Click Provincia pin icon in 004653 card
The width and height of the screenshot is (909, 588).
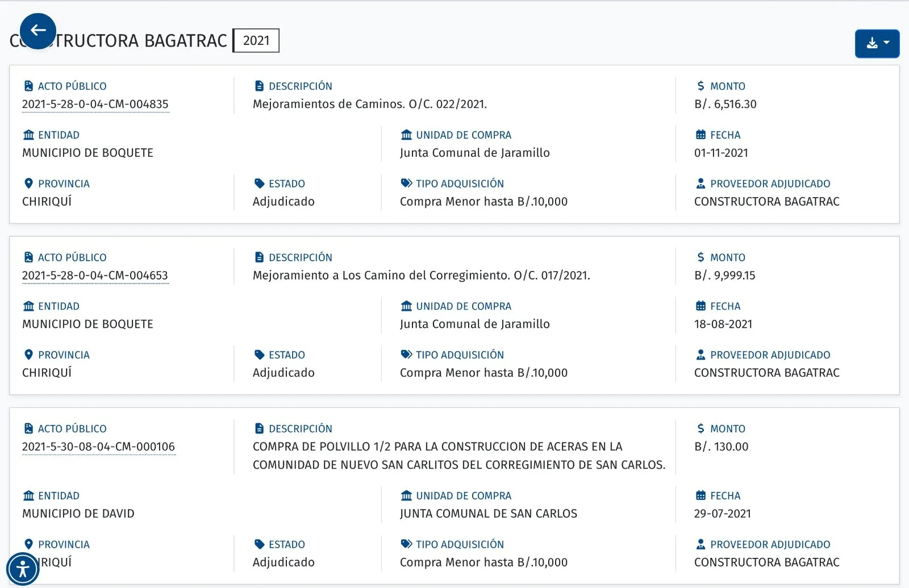coord(28,355)
